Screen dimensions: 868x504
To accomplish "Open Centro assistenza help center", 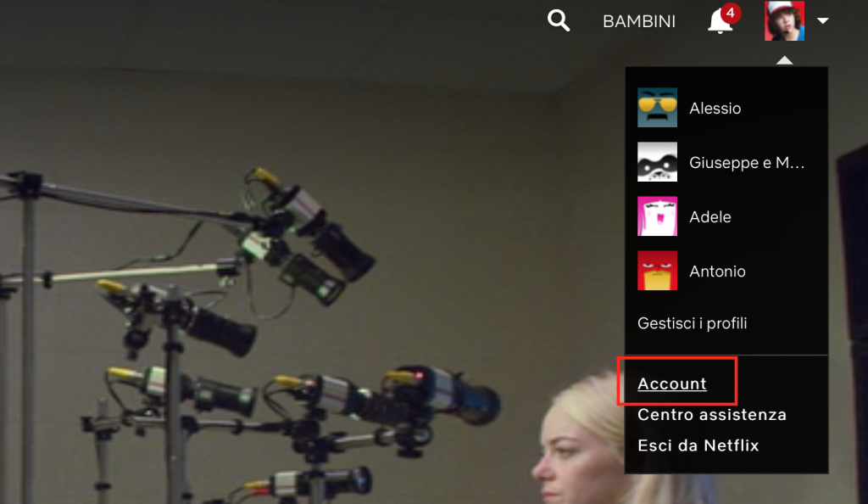I will (x=712, y=415).
